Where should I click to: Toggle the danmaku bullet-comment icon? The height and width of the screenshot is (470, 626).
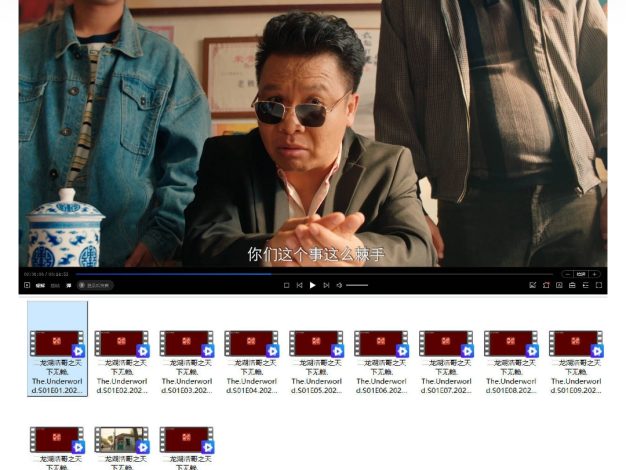(69, 286)
